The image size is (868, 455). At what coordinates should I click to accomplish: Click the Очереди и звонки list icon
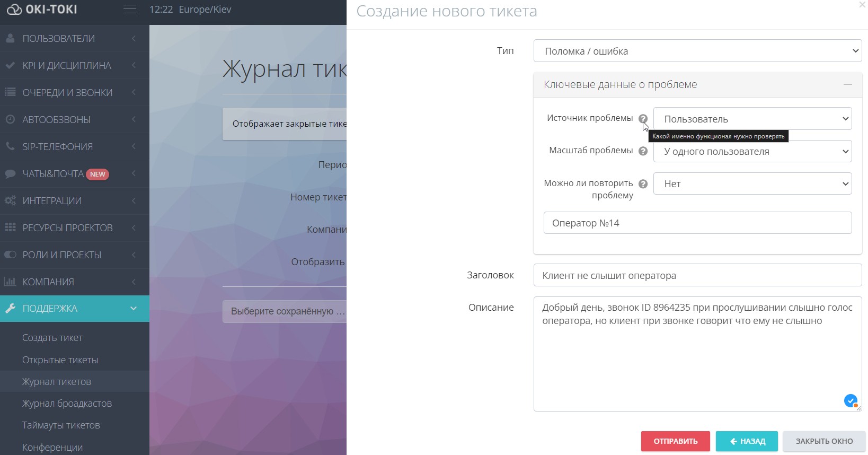(x=10, y=92)
